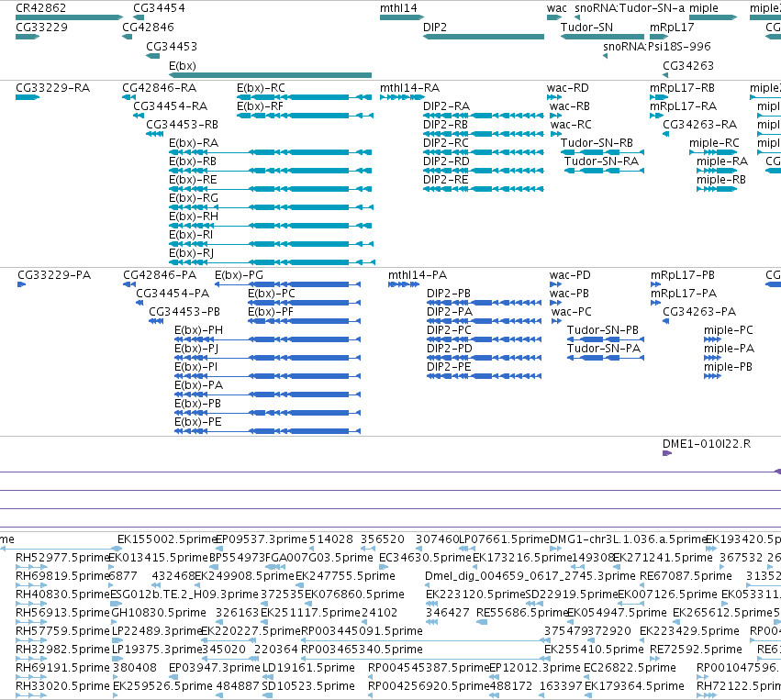Image resolution: width=781 pixels, height=700 pixels.
Task: Click protein E(bx)-PG
Action: pyautogui.click(x=287, y=284)
